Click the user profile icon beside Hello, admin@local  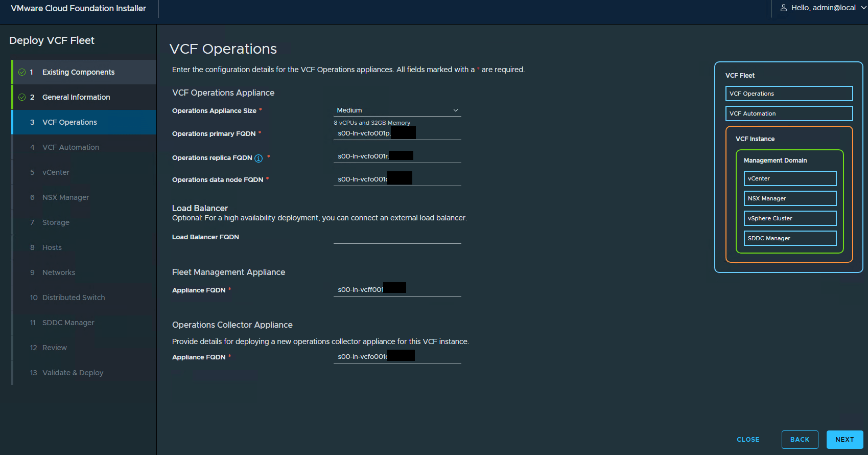(x=784, y=8)
